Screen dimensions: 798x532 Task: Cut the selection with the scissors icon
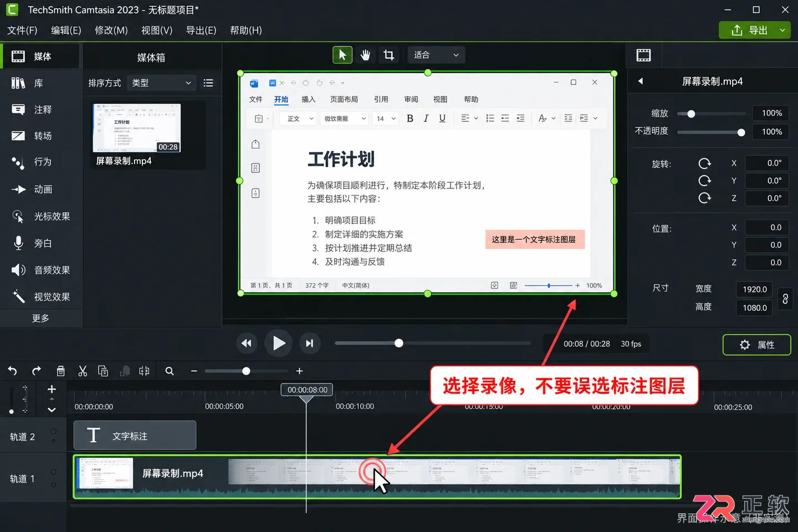click(83, 371)
